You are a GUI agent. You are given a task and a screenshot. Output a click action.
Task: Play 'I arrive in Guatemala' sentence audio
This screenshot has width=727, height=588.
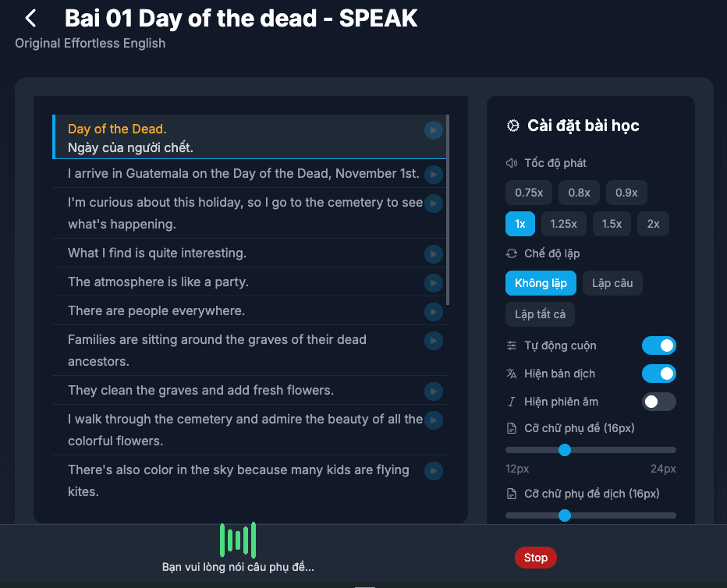434,174
